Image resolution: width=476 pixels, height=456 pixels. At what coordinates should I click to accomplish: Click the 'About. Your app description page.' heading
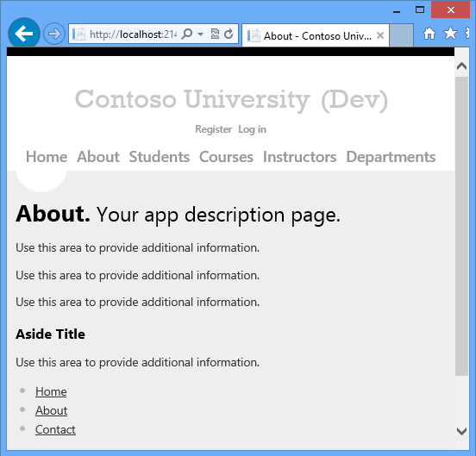(x=178, y=215)
